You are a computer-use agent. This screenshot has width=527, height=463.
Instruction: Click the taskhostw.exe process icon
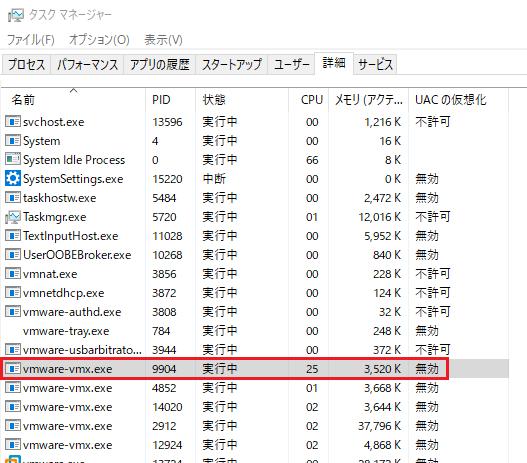pyautogui.click(x=13, y=198)
